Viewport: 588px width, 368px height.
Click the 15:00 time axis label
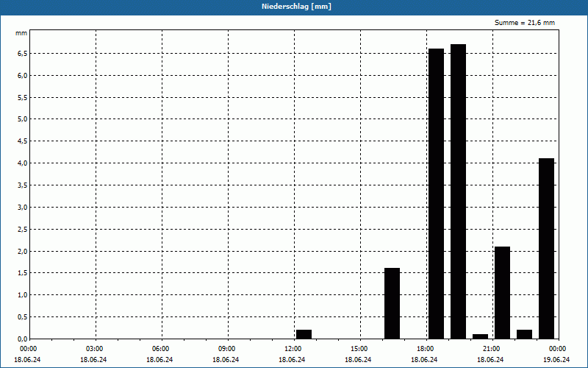[x=359, y=348]
